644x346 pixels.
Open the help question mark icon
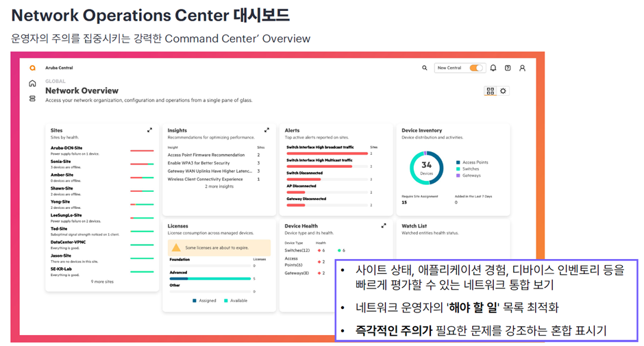[x=508, y=68]
